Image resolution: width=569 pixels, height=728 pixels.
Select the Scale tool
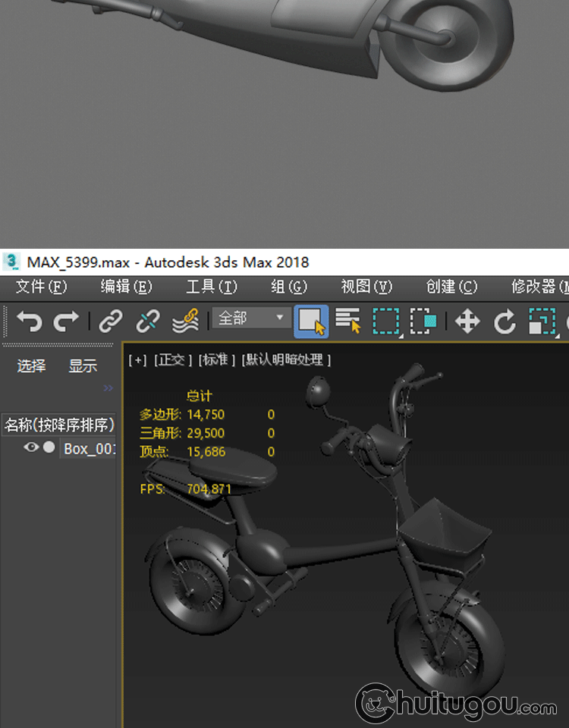pyautogui.click(x=542, y=322)
